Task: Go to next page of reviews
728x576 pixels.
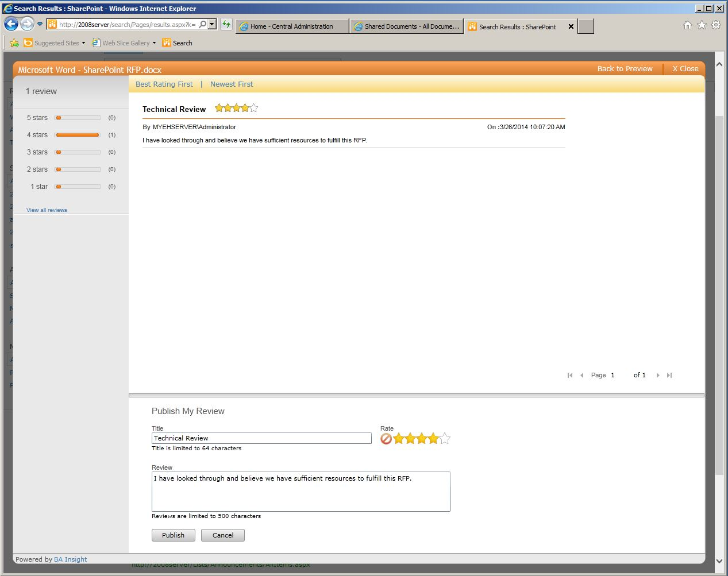Action: pyautogui.click(x=658, y=375)
